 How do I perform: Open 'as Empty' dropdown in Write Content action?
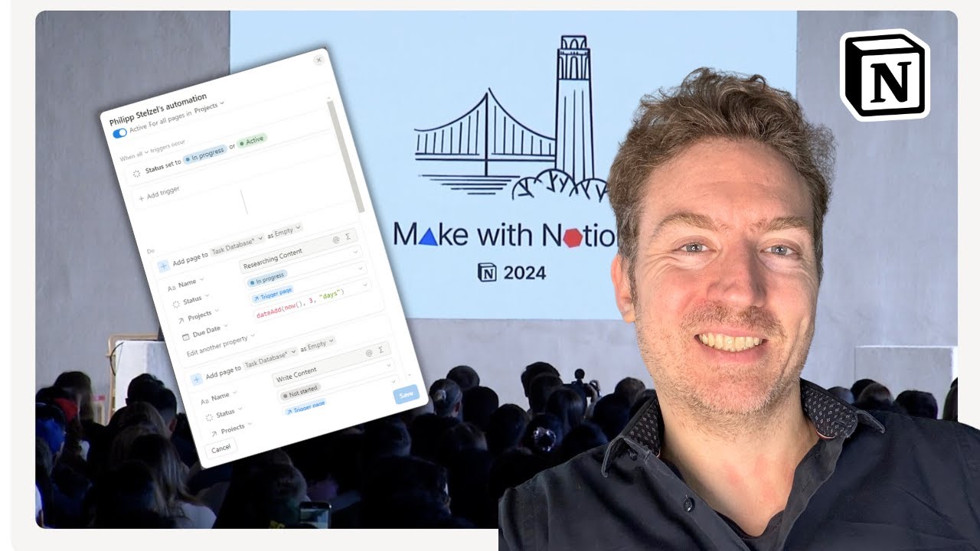[318, 344]
